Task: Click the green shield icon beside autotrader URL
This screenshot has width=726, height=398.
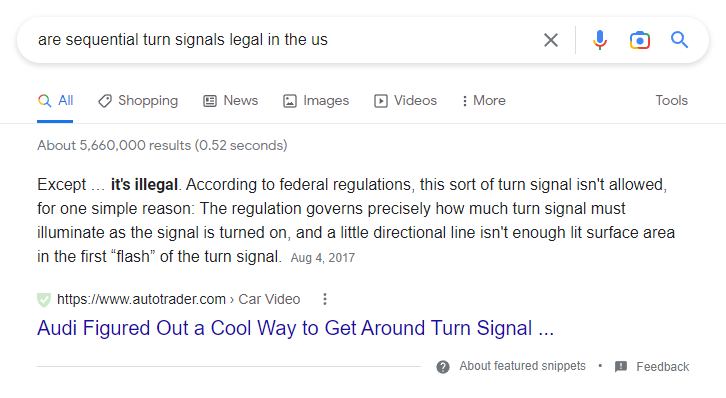Action: 44,299
